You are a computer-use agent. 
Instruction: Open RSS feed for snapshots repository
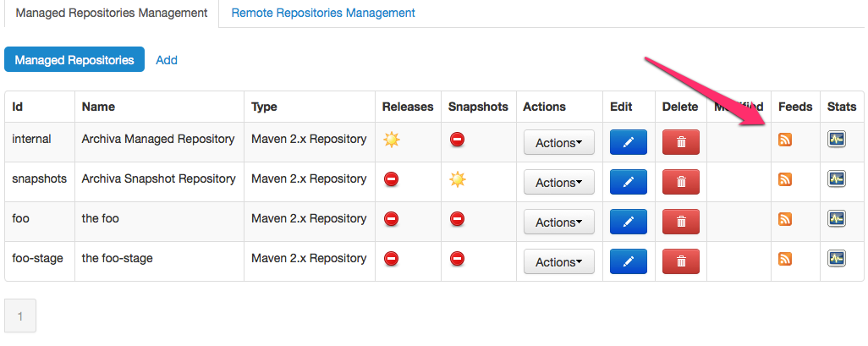tap(784, 179)
